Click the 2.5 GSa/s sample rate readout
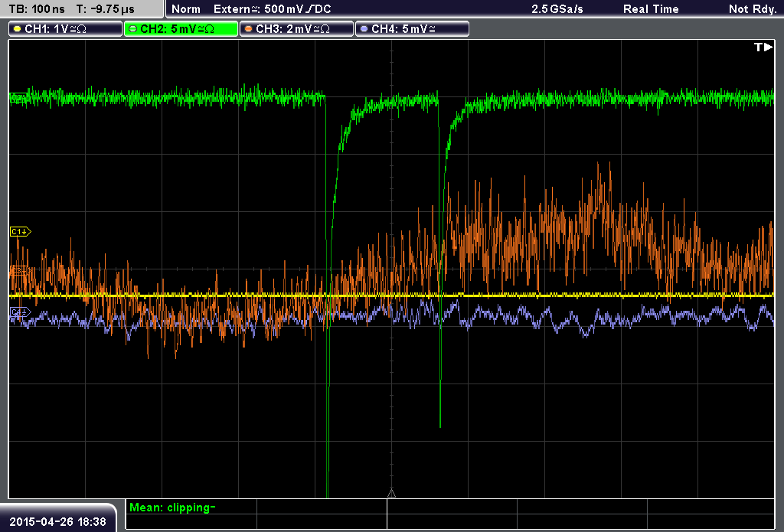 coord(557,9)
